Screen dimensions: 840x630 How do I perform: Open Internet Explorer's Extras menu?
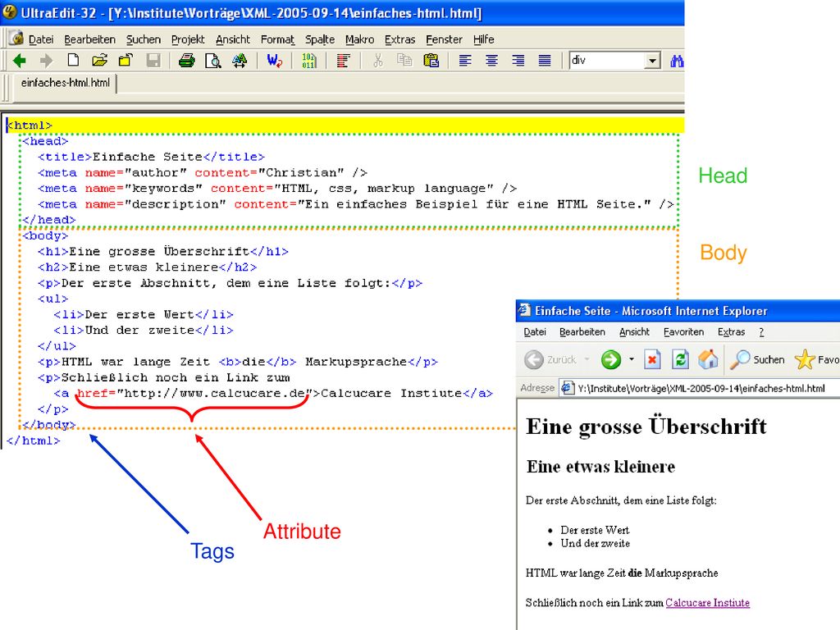pos(731,332)
